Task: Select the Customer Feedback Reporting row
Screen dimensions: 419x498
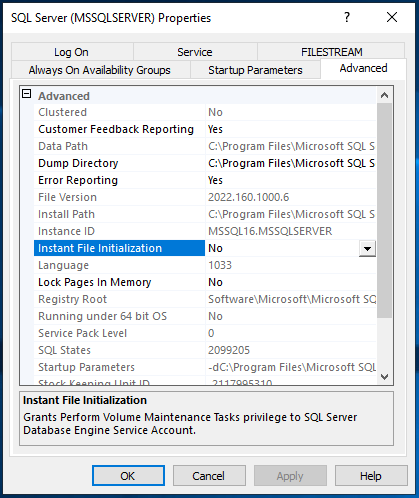Action: [x=205, y=129]
